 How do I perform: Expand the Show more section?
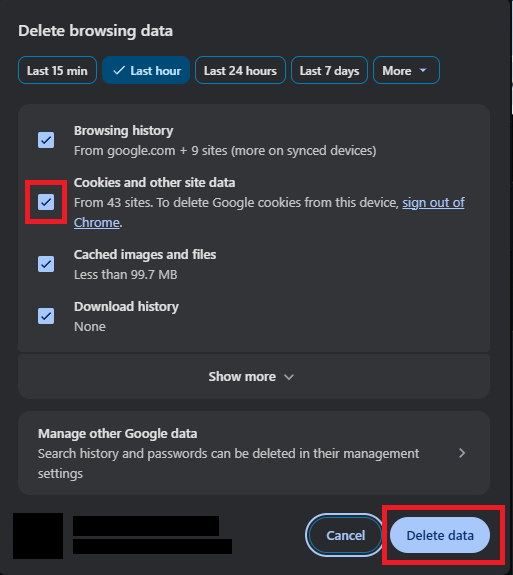coord(254,377)
